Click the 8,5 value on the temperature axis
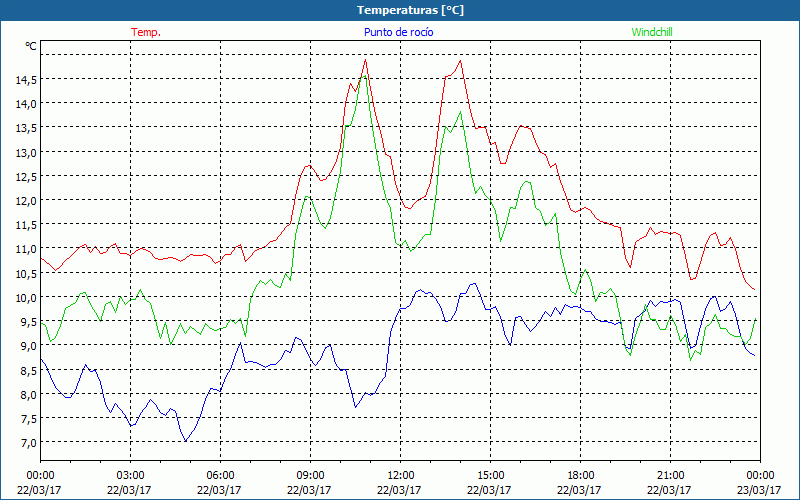 (x=28, y=370)
